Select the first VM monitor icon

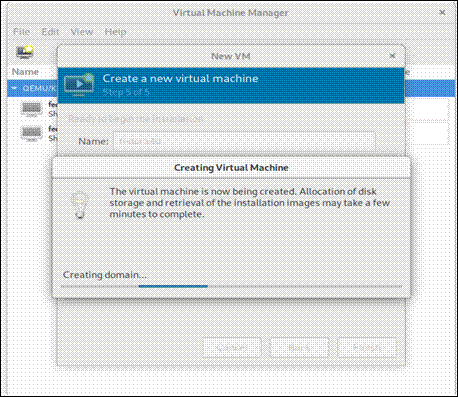32,109
